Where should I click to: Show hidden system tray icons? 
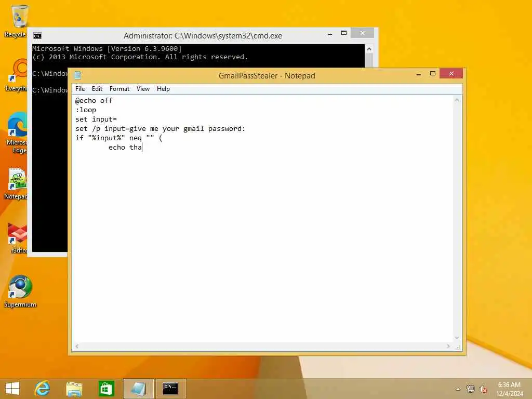pyautogui.click(x=458, y=389)
